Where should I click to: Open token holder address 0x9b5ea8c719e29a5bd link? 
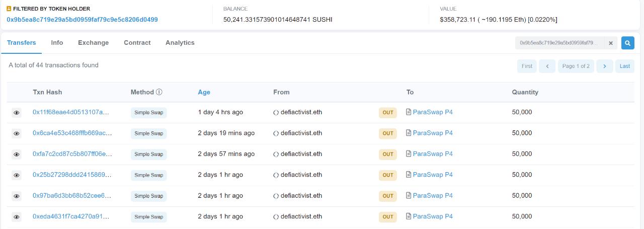[82, 20]
